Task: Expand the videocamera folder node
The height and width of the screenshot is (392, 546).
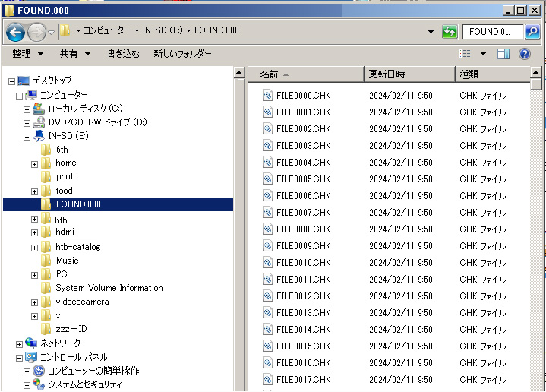Action: (x=35, y=302)
